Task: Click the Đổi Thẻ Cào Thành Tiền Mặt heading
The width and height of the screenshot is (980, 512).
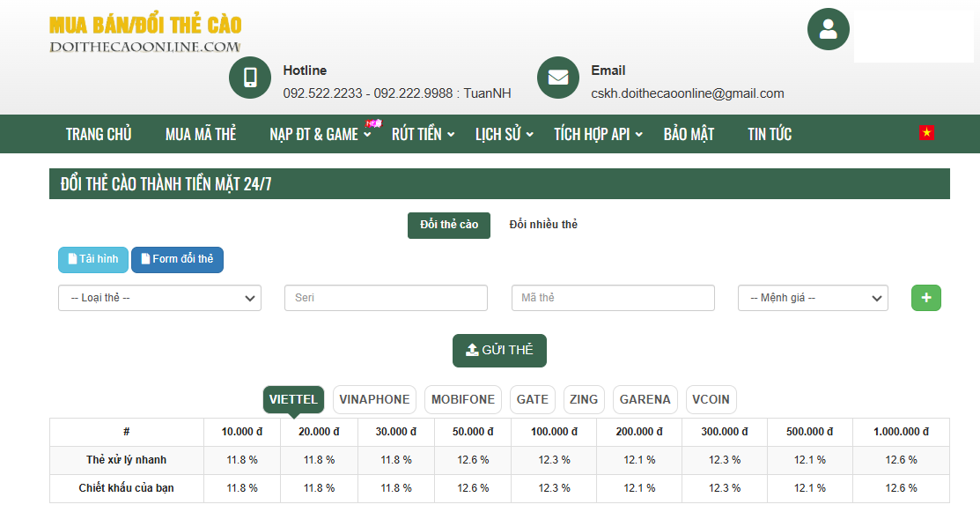Action: point(166,184)
